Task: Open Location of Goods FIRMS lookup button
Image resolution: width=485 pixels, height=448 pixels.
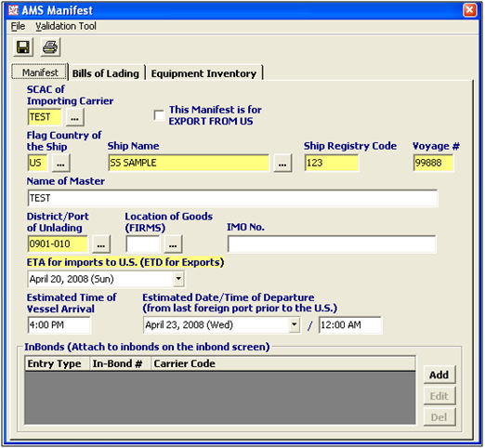Action: pos(173,244)
